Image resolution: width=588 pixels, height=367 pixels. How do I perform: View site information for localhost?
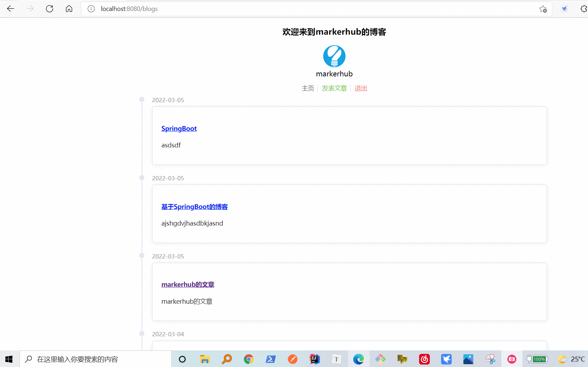[91, 9]
